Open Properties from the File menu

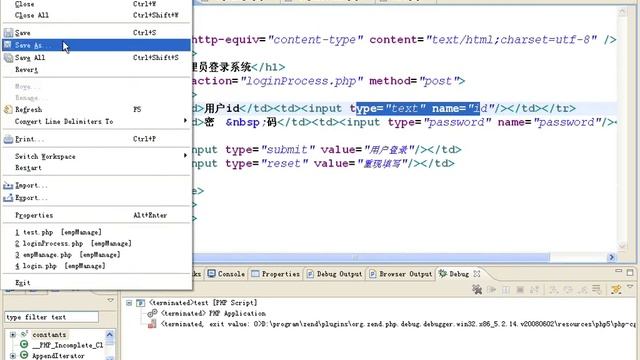97,215
